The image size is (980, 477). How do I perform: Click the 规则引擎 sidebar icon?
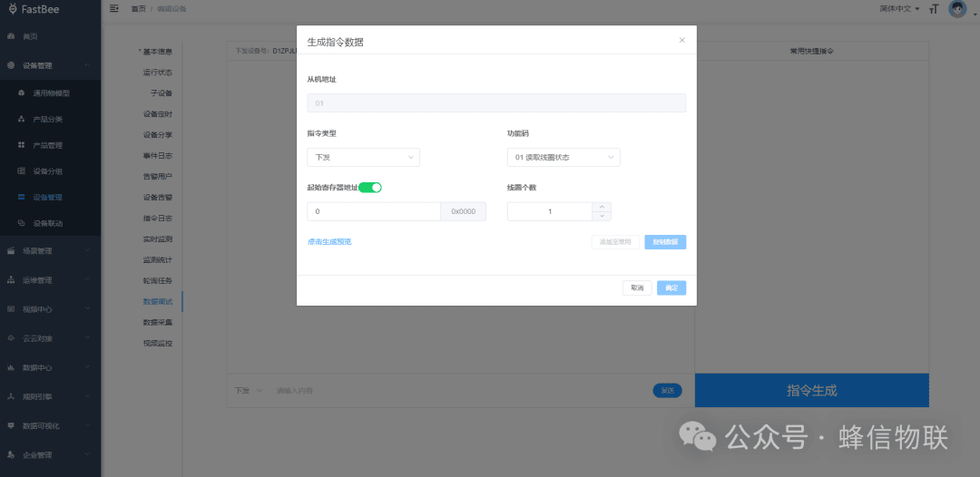coord(11,396)
